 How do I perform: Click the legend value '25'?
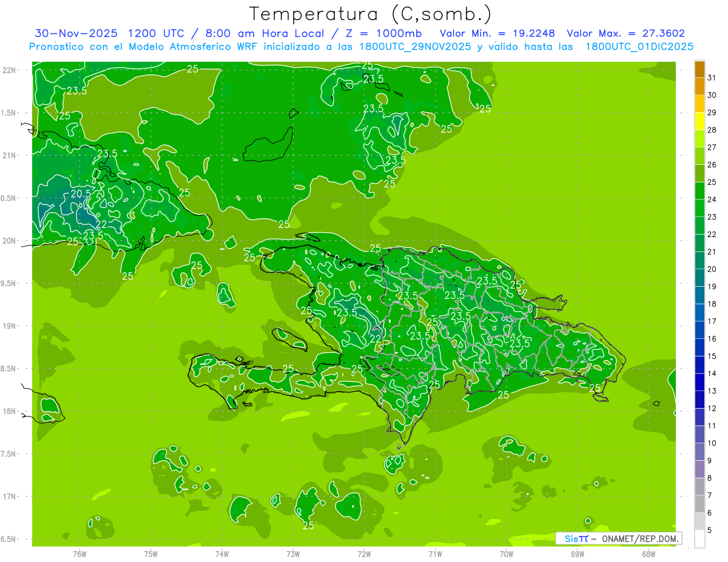pyautogui.click(x=712, y=182)
